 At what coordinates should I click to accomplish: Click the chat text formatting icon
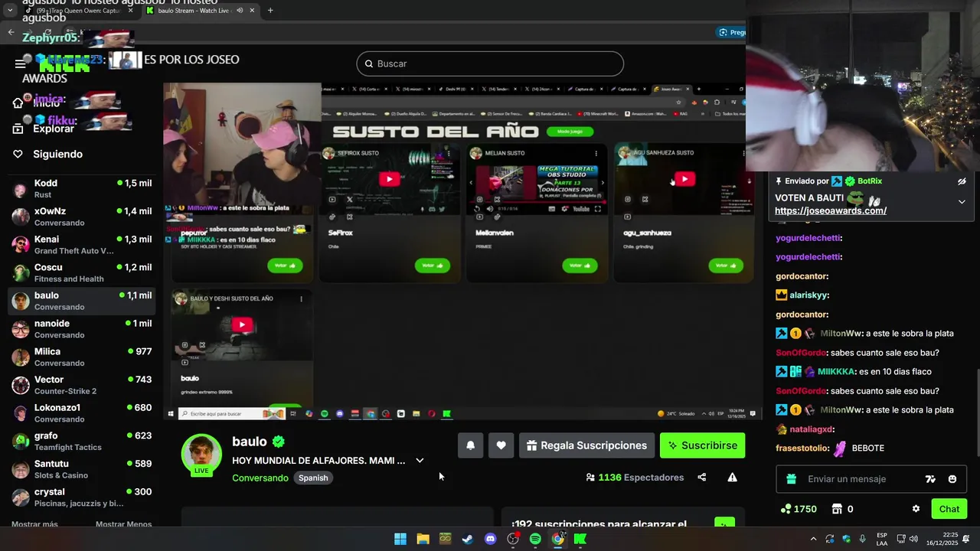tap(930, 479)
